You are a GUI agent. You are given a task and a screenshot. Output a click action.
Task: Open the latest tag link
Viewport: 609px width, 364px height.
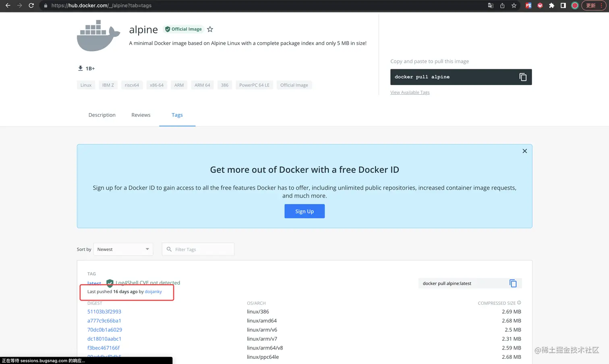[x=94, y=283]
